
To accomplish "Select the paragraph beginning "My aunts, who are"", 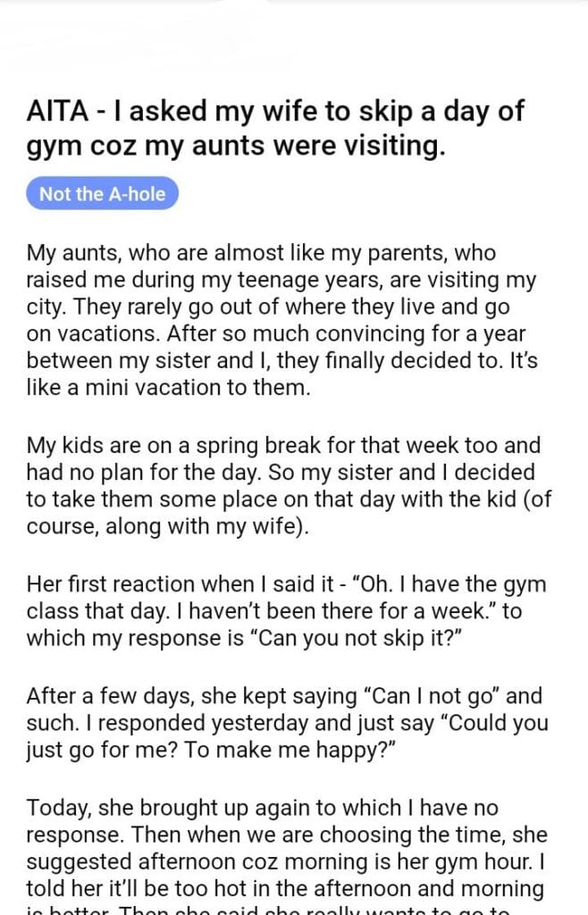I will pyautogui.click(x=281, y=321).
